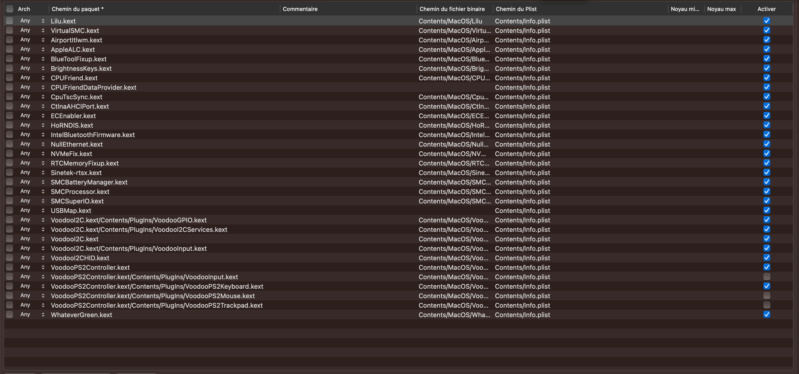799x374 pixels.
Task: Click HoRNDIS.kext in the list
Action: [x=72, y=125]
